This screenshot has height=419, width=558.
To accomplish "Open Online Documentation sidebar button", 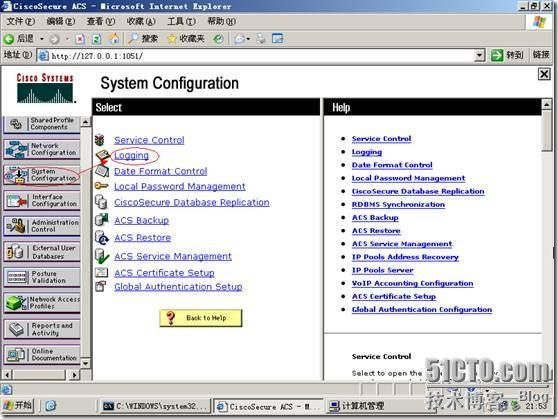I will 42,355.
